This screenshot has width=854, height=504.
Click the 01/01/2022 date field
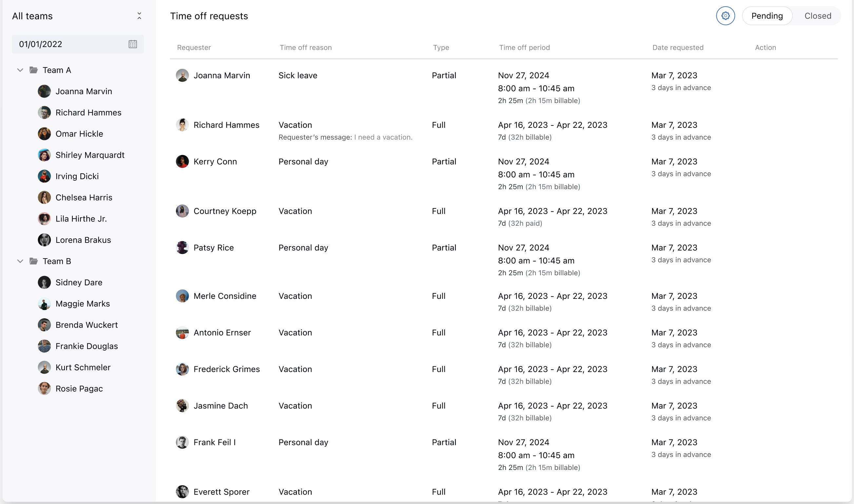pyautogui.click(x=68, y=44)
